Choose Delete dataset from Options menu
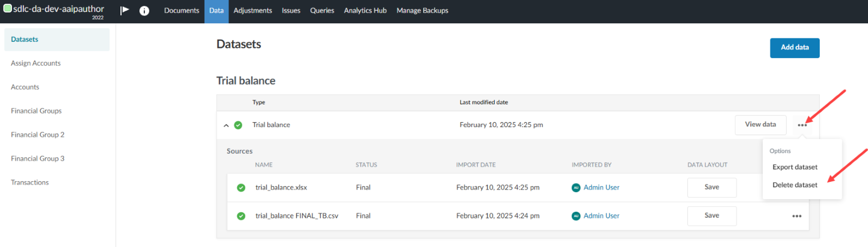 pyautogui.click(x=795, y=185)
